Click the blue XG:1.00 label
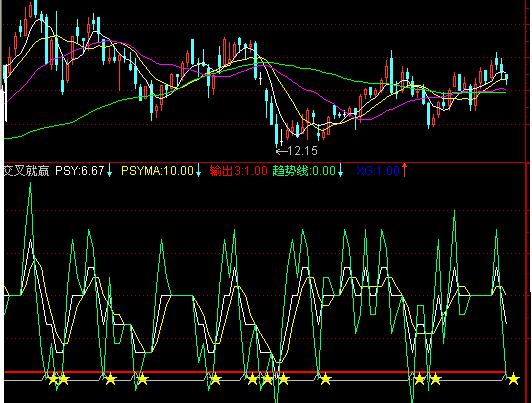The width and height of the screenshot is (532, 403). point(378,171)
